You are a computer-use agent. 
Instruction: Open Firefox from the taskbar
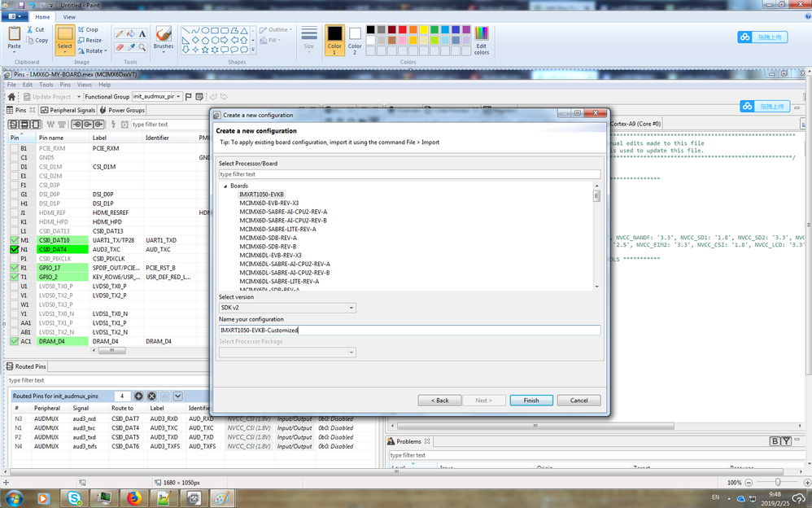134,498
